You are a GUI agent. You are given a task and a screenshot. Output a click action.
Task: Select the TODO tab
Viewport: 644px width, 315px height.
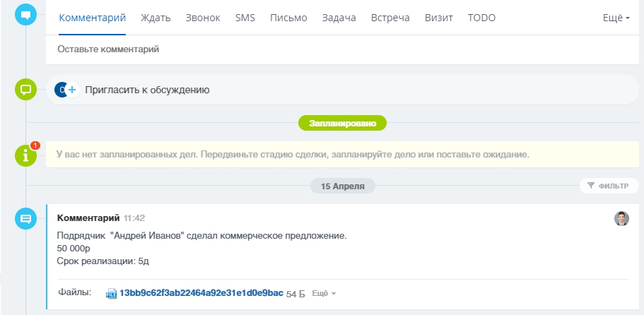coord(481,18)
